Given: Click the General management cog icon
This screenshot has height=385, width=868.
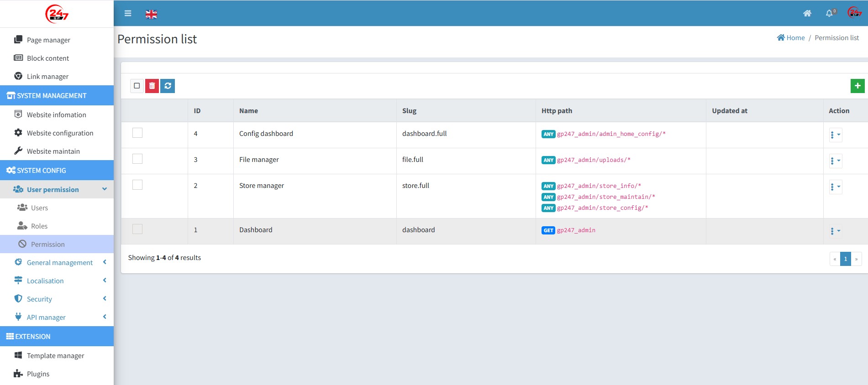Looking at the screenshot, I should 18,262.
